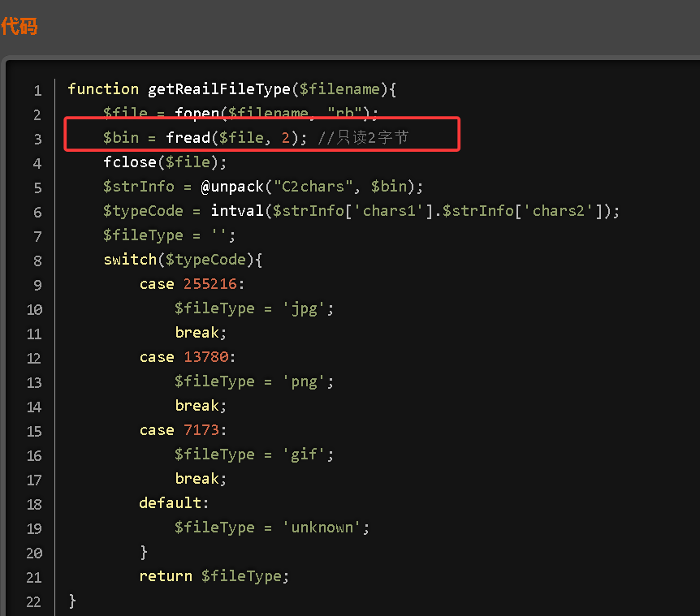
Task: Click the default keyword on line 18
Action: (170, 502)
